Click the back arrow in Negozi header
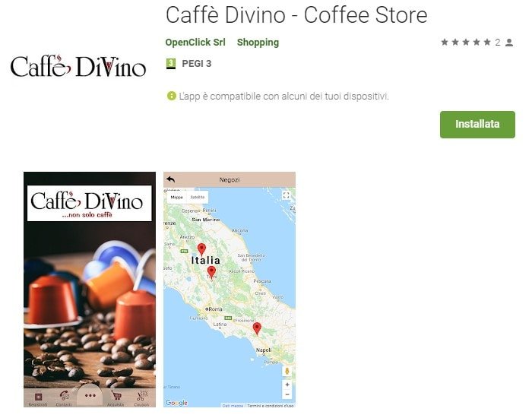532x418 pixels. pyautogui.click(x=171, y=179)
